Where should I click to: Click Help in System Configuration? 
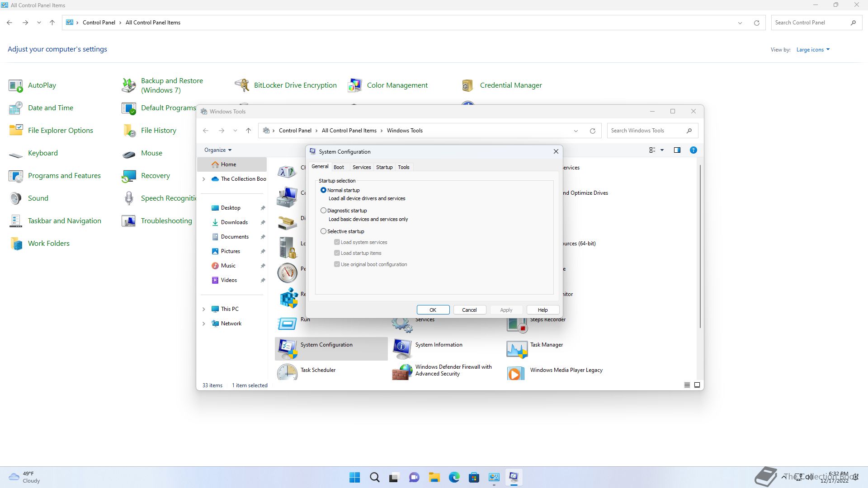[543, 310]
